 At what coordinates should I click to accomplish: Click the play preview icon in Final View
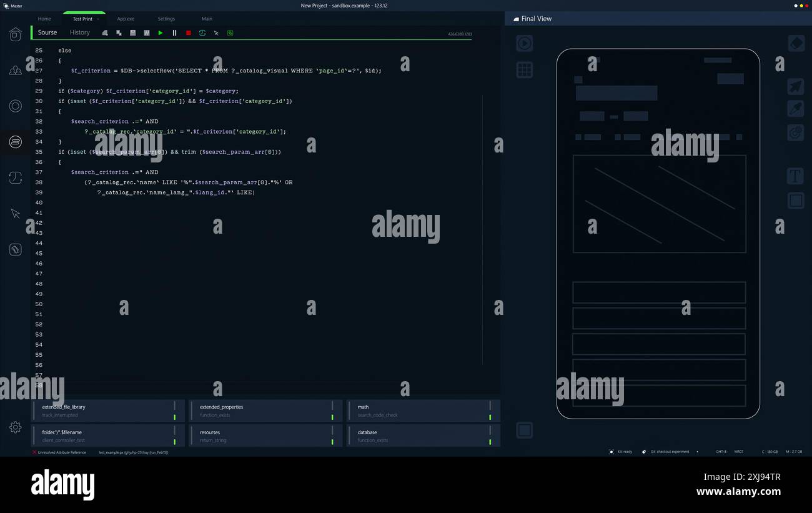point(525,43)
